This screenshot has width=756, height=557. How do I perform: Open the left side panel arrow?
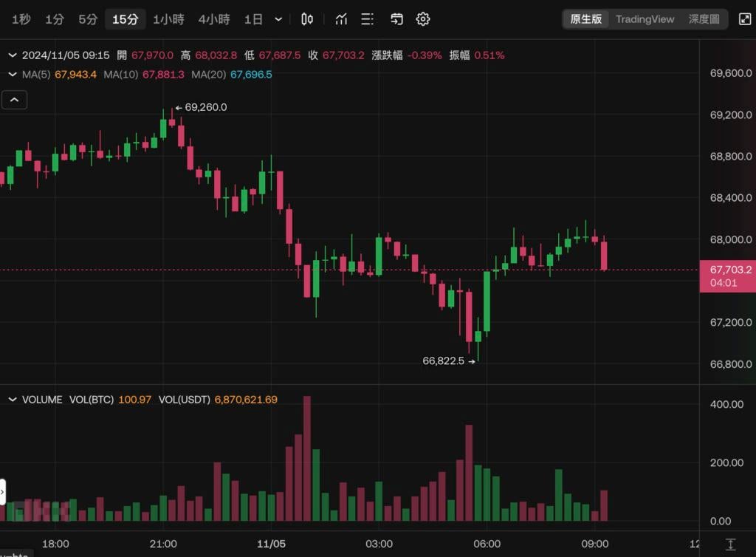[3, 491]
